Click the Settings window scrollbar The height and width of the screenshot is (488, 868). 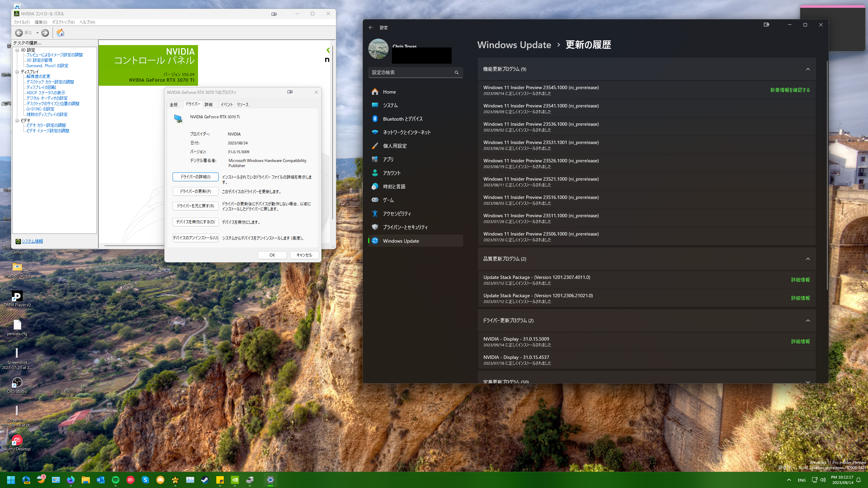click(x=827, y=175)
